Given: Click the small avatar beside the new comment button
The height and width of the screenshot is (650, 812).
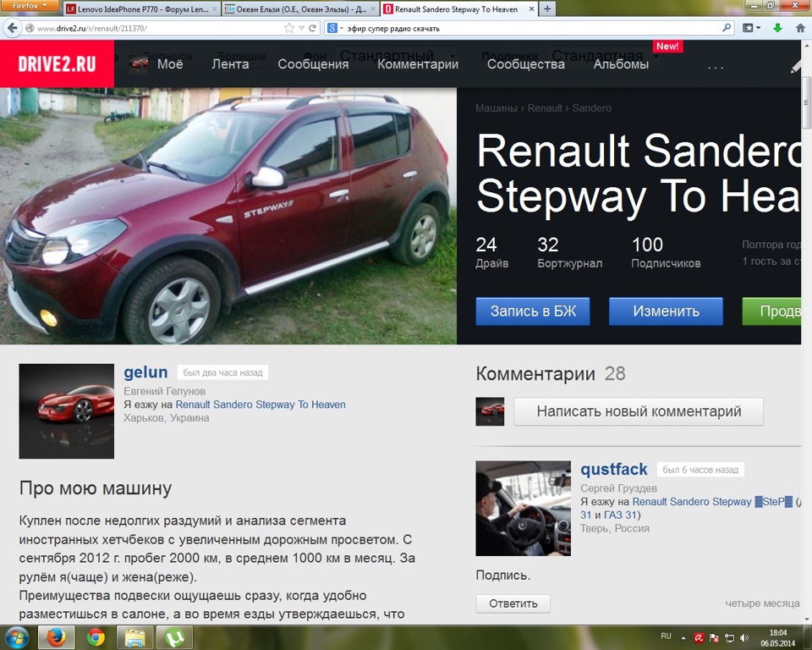Looking at the screenshot, I should [x=490, y=411].
